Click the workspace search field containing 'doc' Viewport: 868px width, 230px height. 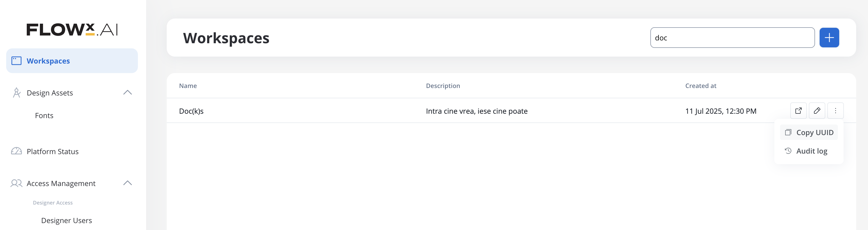pos(732,38)
